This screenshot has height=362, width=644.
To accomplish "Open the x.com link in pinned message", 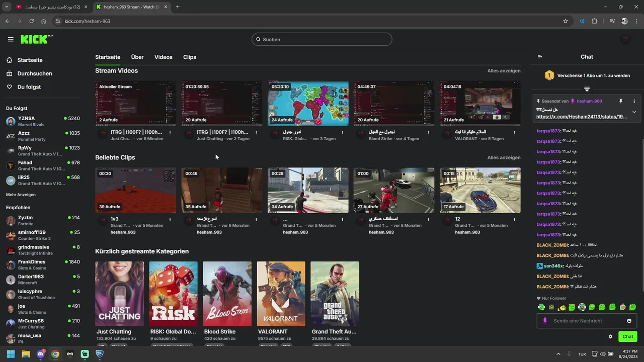I will 582,117.
